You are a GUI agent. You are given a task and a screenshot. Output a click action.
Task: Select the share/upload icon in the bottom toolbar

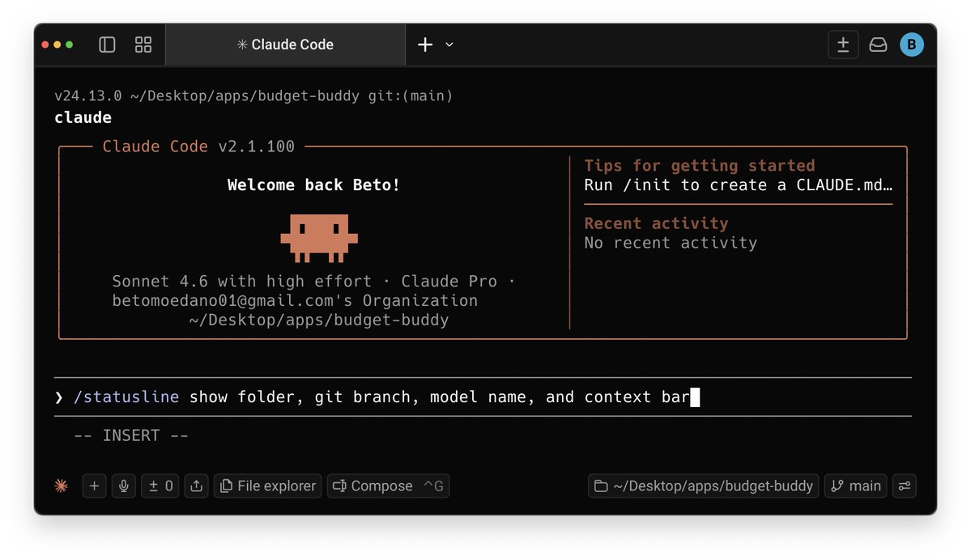pos(196,486)
